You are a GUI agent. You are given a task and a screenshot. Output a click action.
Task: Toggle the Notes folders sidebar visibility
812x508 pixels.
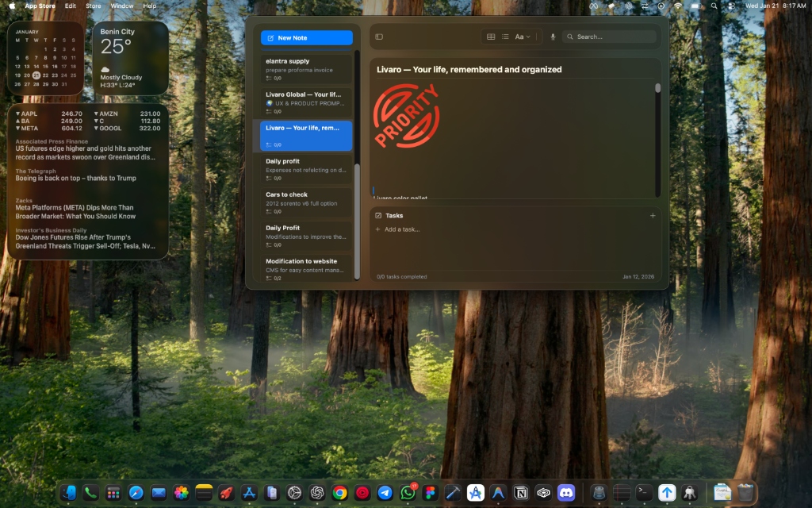[379, 36]
